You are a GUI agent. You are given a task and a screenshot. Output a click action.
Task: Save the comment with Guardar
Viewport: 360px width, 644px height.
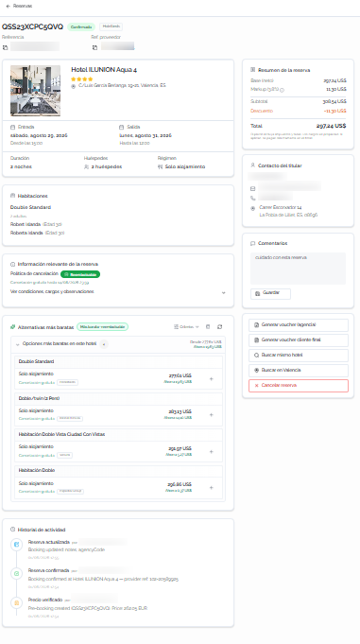click(x=270, y=293)
